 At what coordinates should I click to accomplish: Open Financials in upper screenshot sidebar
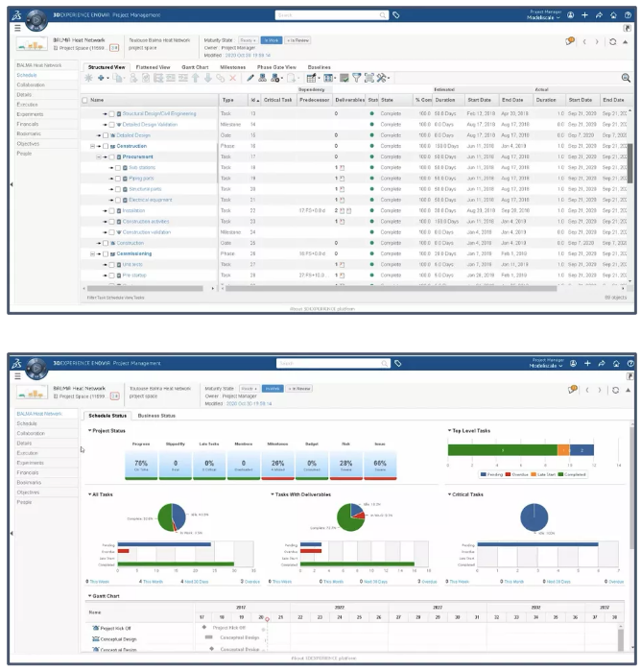(28, 124)
